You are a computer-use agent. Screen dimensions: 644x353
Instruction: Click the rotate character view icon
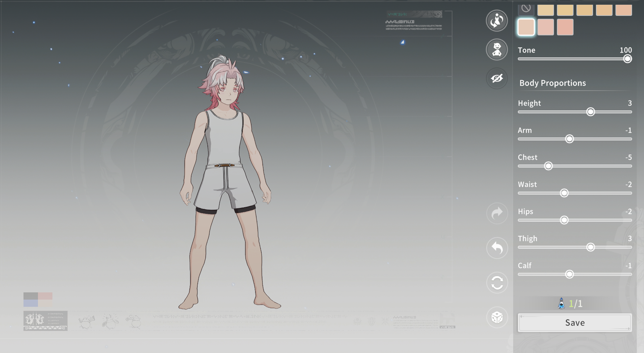(497, 21)
